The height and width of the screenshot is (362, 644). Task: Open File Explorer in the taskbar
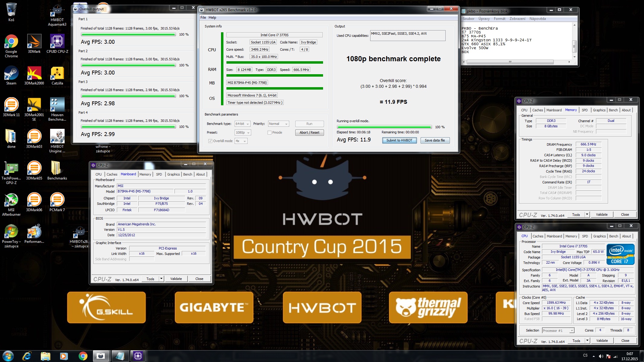(x=46, y=356)
